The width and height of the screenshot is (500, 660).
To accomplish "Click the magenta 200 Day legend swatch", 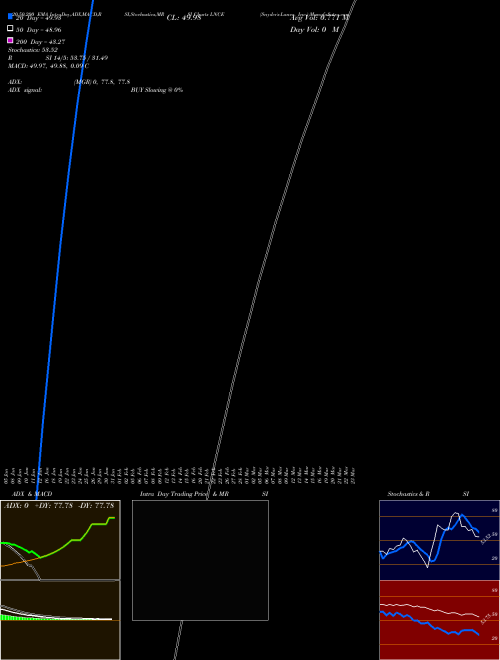I will [10, 40].
